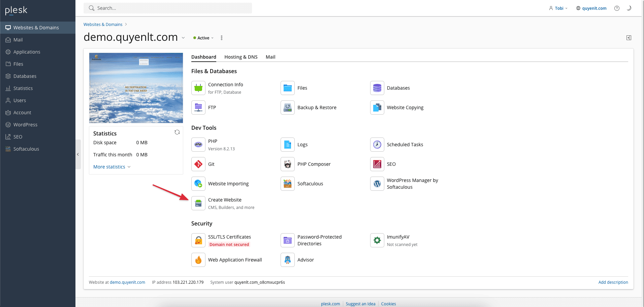Click the Create Website icon

198,203
